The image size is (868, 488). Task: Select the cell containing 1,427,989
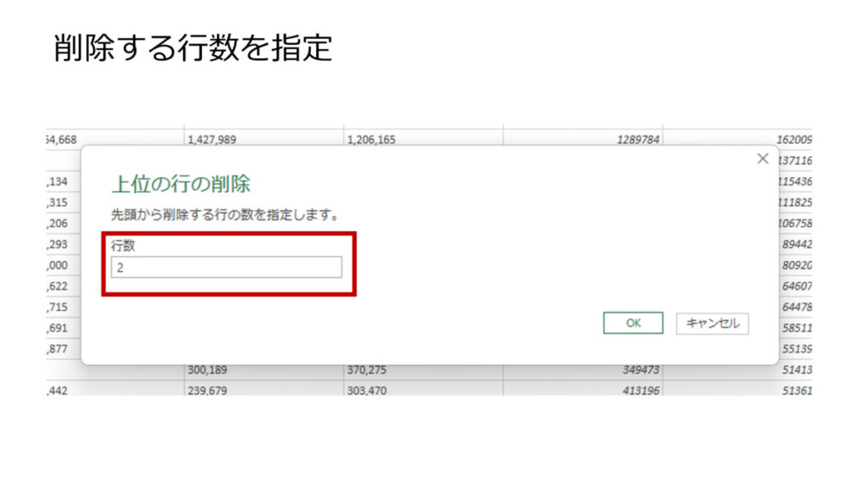coord(263,139)
